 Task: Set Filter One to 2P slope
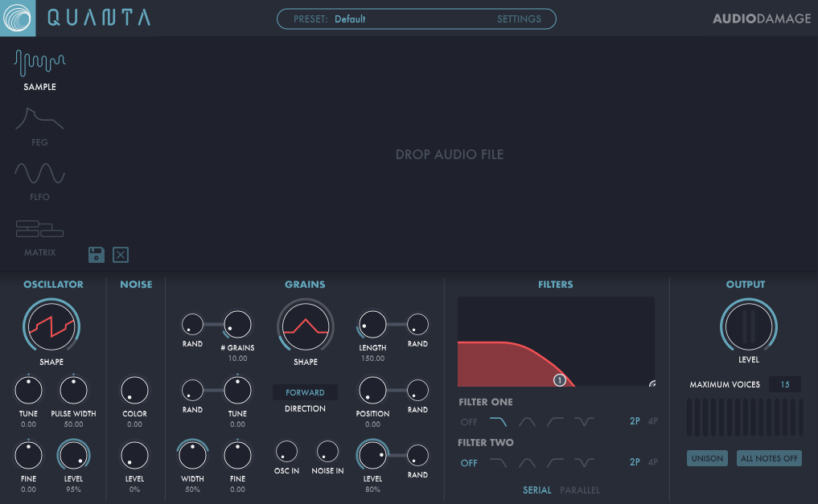pos(635,421)
